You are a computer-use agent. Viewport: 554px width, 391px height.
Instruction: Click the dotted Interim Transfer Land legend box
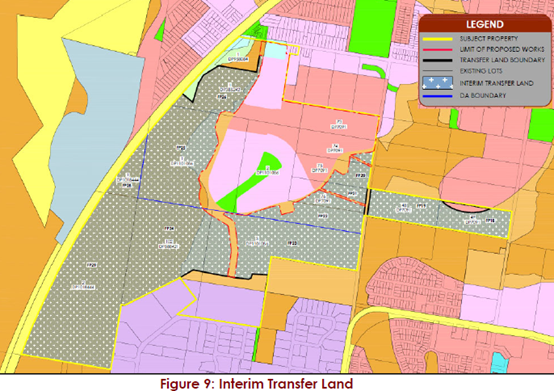(x=438, y=83)
